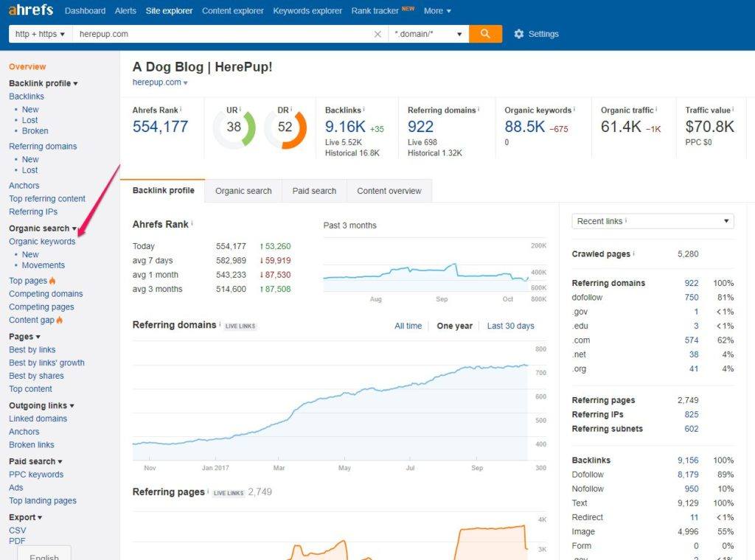Open the http + https protocol dropdown
Image resolution: width=755 pixels, height=560 pixels.
41,34
